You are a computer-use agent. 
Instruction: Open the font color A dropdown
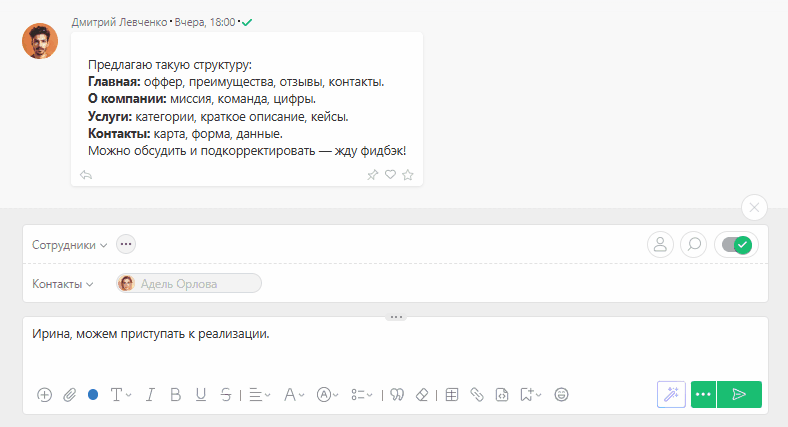(294, 395)
